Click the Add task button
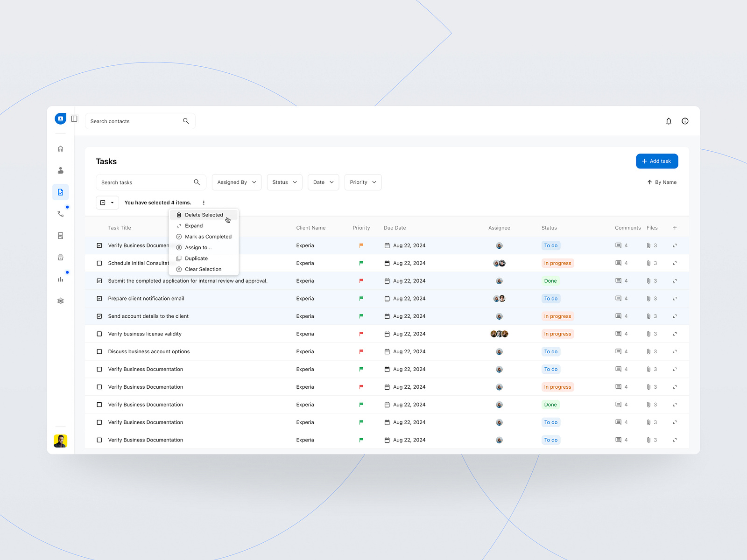 click(657, 161)
